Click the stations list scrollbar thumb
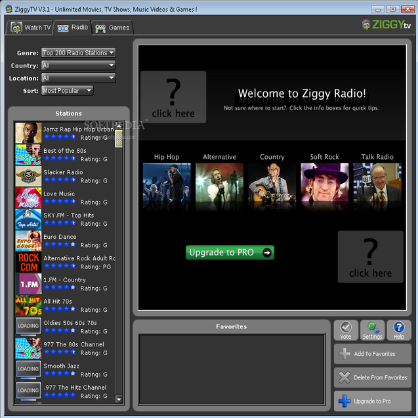This screenshot has height=418, width=418. (x=119, y=139)
